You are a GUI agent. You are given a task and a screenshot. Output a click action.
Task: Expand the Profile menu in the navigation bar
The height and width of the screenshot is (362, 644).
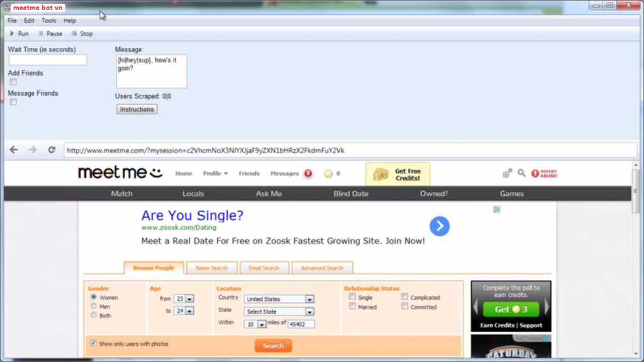215,174
